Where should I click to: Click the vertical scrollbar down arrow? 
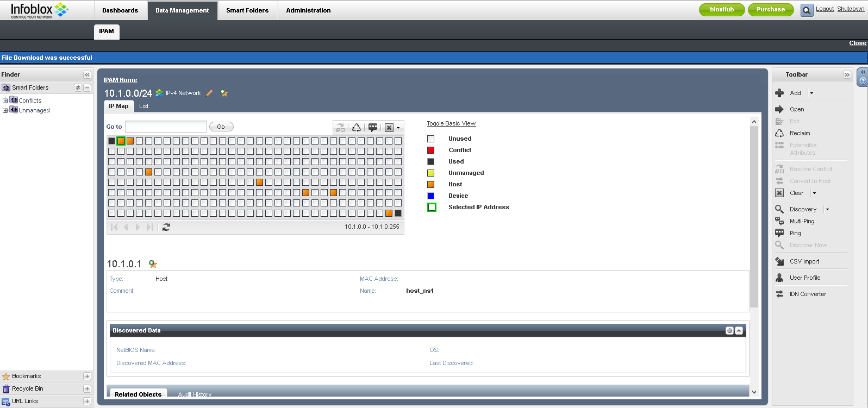(754, 392)
